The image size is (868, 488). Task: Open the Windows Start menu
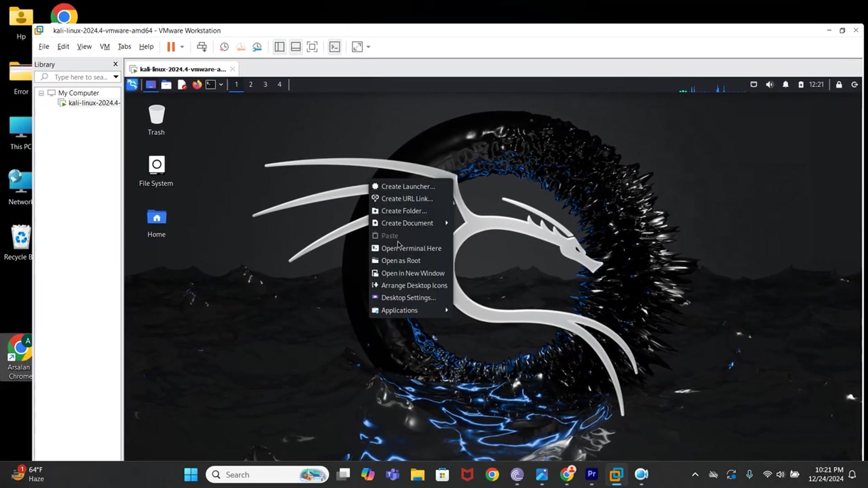point(191,474)
